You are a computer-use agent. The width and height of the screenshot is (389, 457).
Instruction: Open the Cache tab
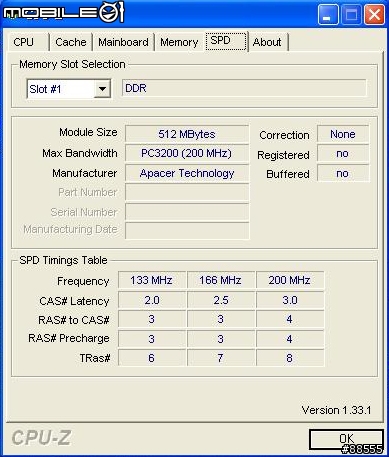[71, 42]
